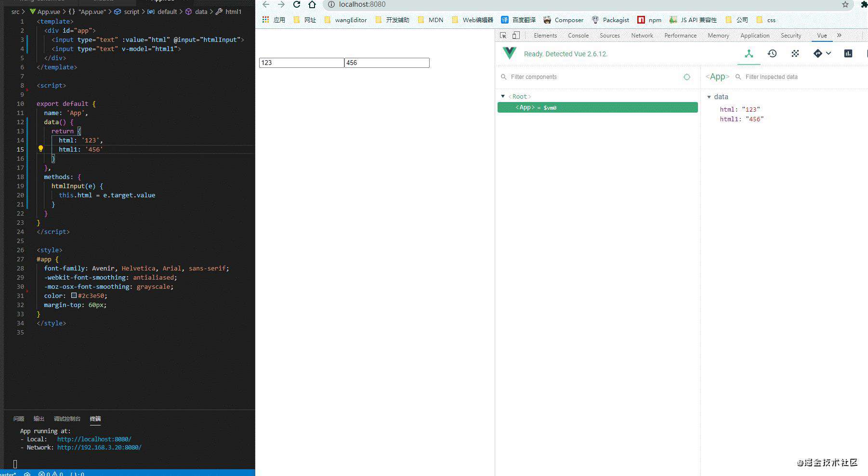
Task: Switch to Sources tab in DevTools
Action: pyautogui.click(x=610, y=35)
